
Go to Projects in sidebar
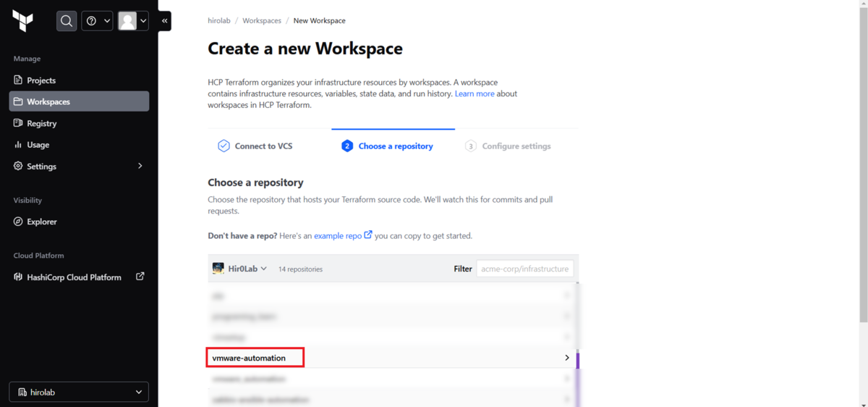click(79, 80)
